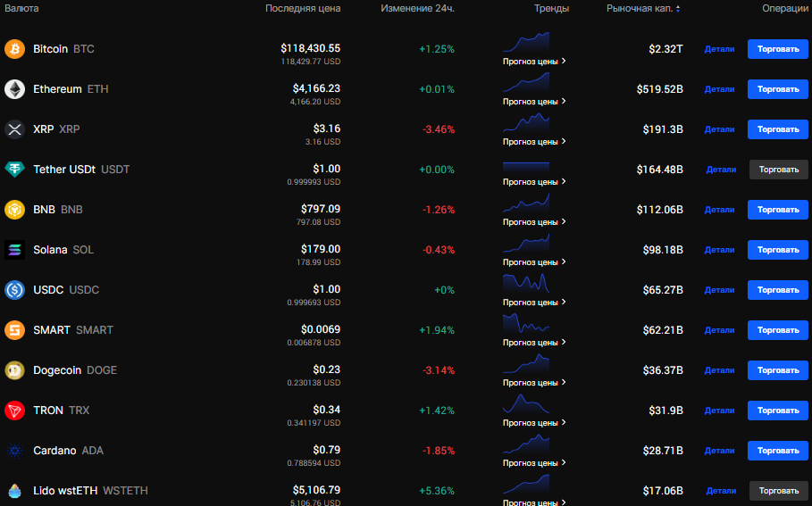Click the Ethereum diamond icon
Screen dimensions: 812x506
tap(14, 89)
